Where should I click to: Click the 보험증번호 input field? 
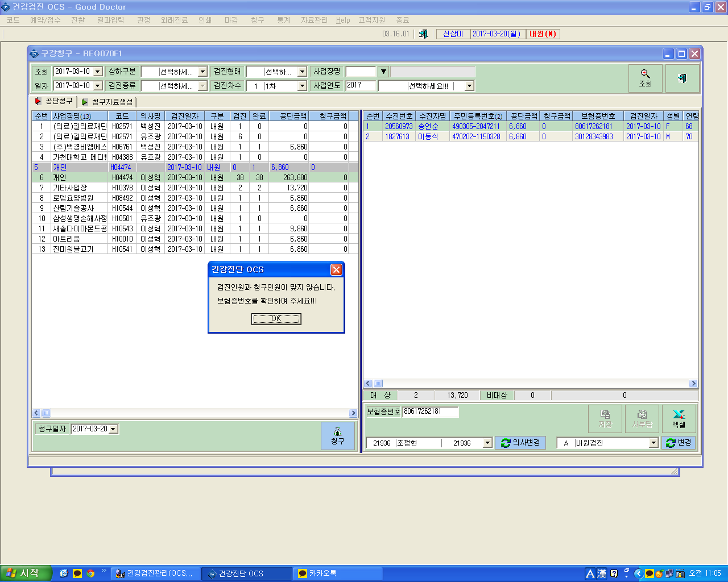pos(430,411)
